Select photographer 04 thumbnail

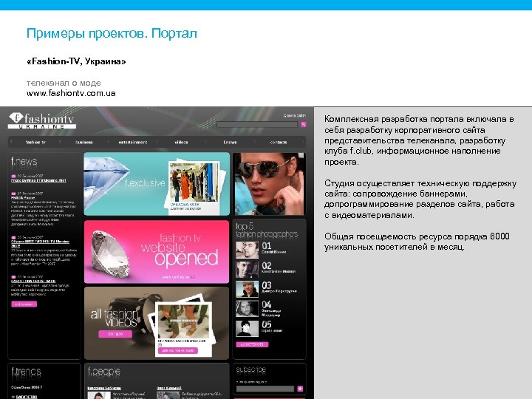247,309
